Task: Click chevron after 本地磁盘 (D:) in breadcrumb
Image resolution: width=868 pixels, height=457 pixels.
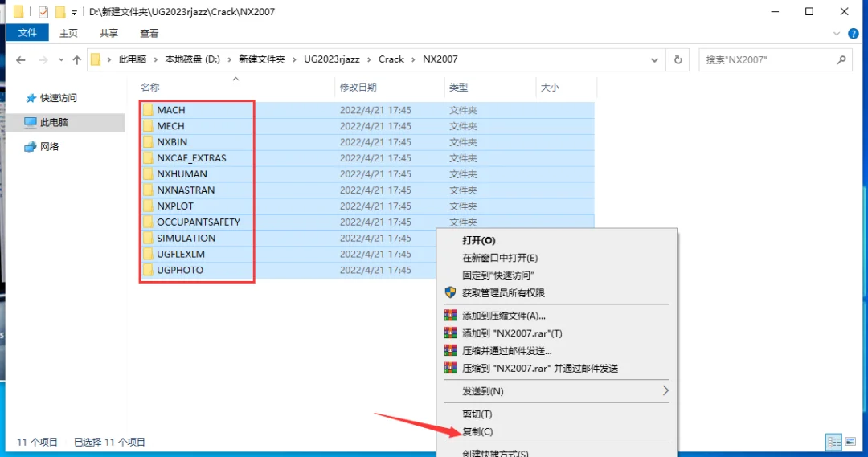Action: [229, 59]
